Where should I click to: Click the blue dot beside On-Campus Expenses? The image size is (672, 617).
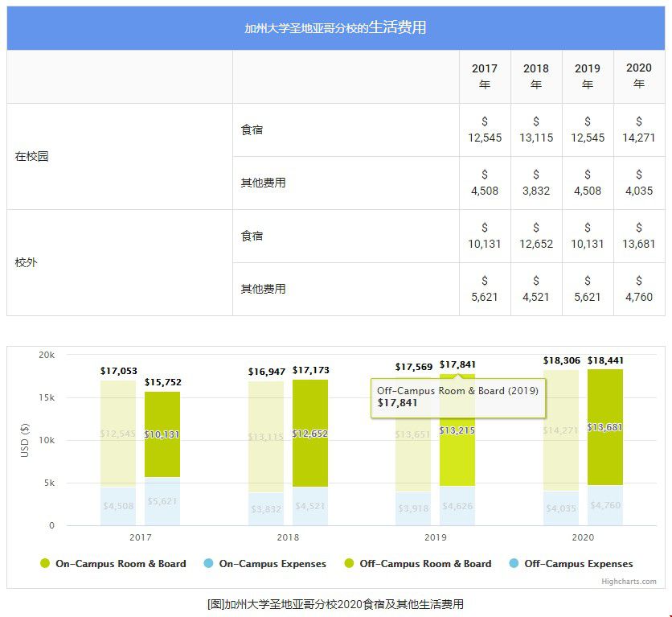(x=208, y=564)
